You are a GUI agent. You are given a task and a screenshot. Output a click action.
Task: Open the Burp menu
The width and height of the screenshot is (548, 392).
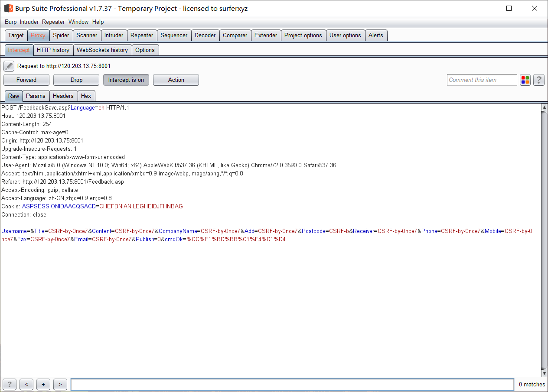10,22
